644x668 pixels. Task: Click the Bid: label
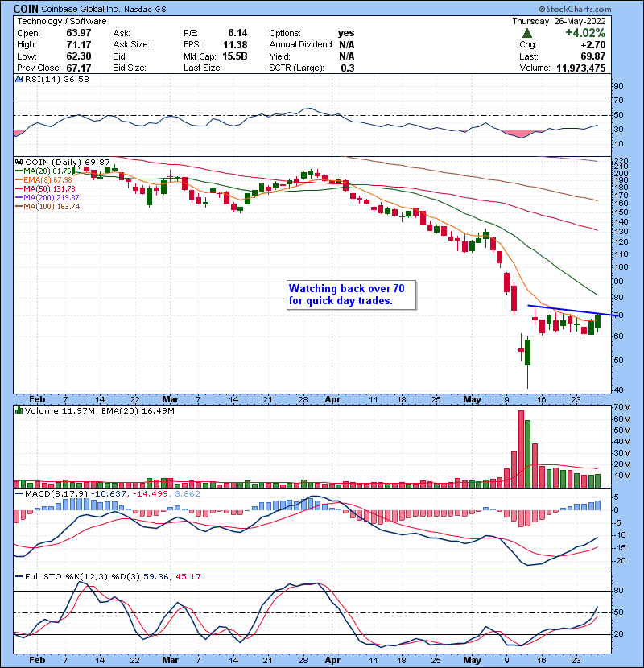120,56
